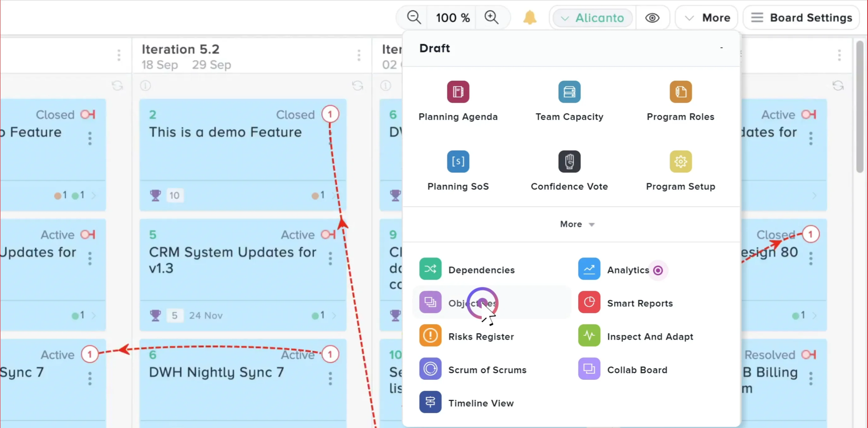Click CRM System Updates for v1.3 title

pyautogui.click(x=233, y=260)
